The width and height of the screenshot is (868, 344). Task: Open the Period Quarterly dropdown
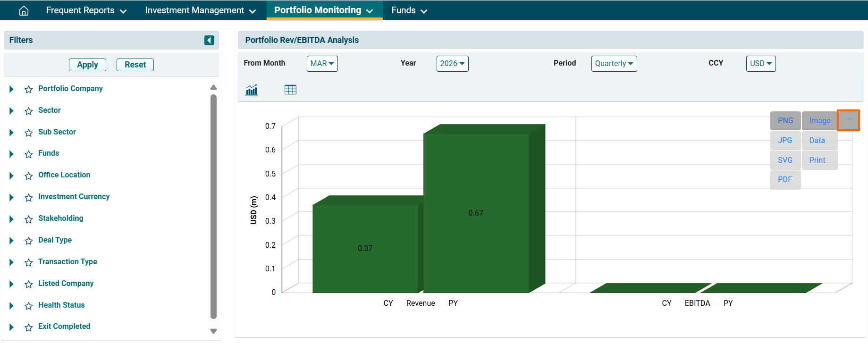614,64
